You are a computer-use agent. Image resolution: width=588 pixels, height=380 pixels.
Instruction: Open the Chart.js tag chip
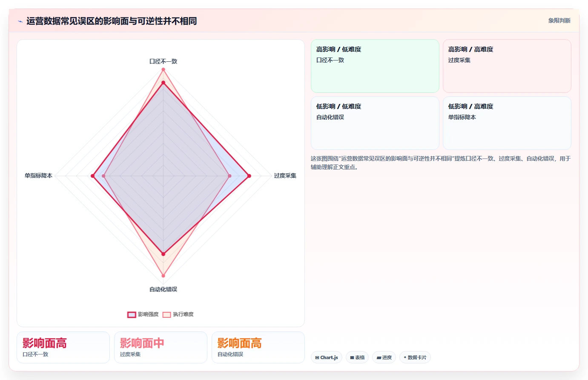click(327, 357)
